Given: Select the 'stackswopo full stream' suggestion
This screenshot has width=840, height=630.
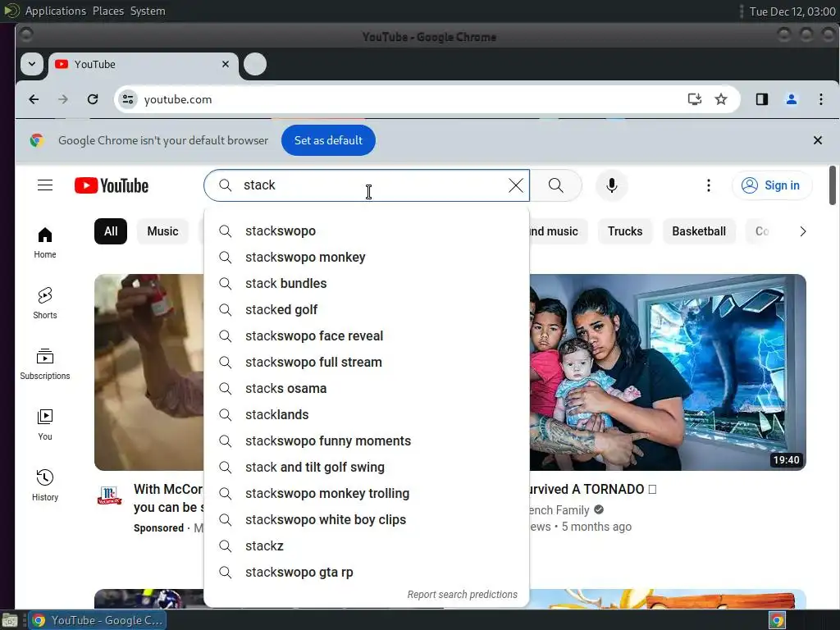Looking at the screenshot, I should point(367,362).
